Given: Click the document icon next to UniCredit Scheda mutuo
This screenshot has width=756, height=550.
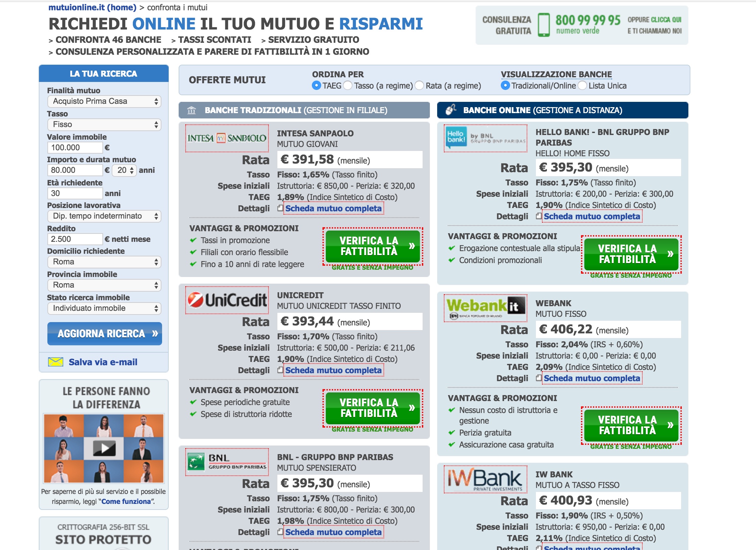Looking at the screenshot, I should tap(280, 370).
